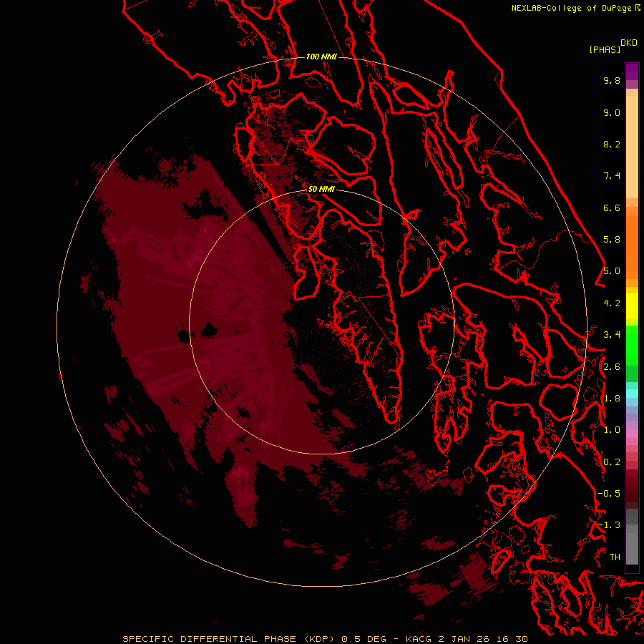Click the 6.6 legend value

[x=612, y=208]
